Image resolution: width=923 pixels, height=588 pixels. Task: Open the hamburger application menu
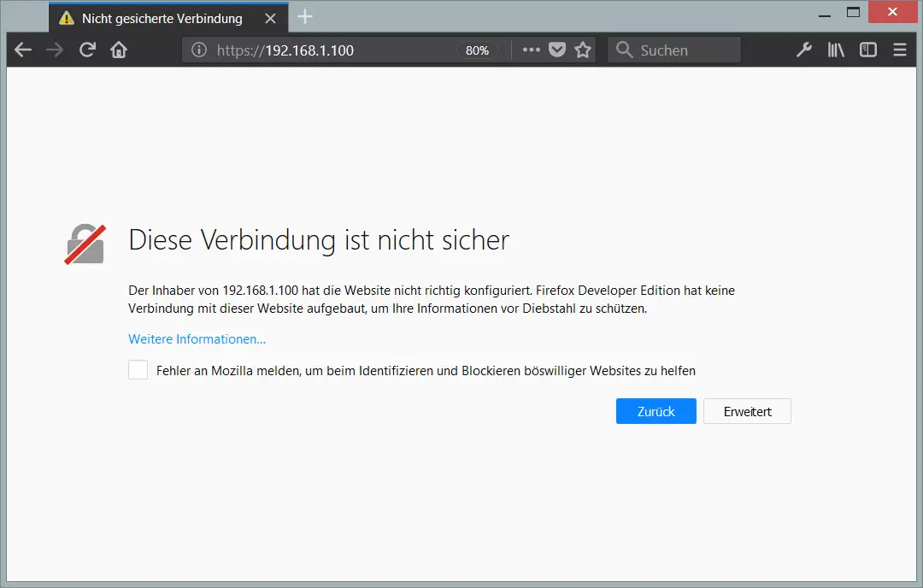pos(899,50)
